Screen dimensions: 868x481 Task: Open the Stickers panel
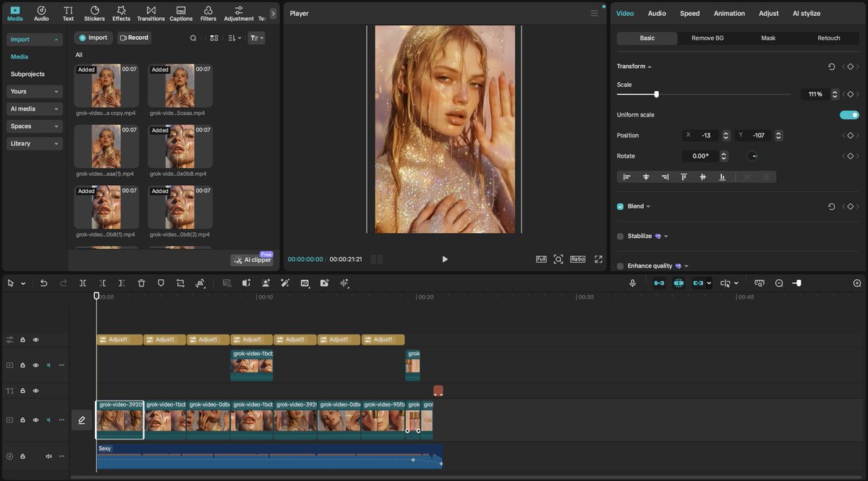click(94, 13)
